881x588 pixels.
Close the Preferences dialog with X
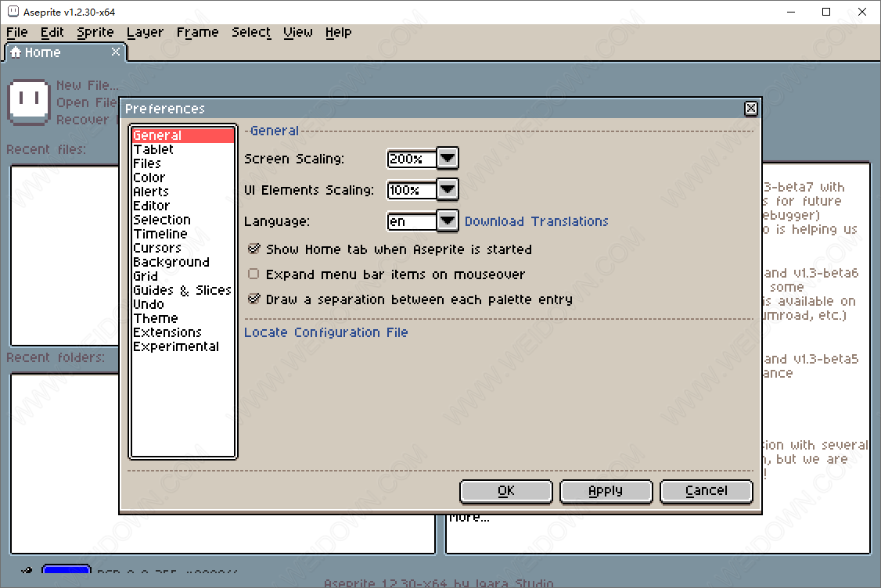click(750, 109)
